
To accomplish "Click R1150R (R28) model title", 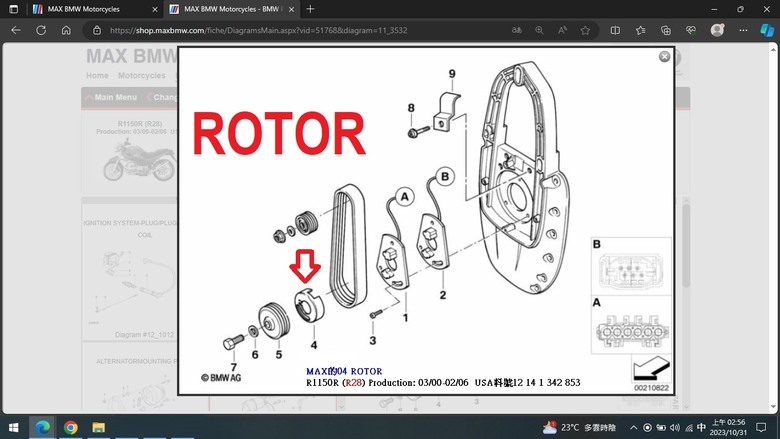I will 140,124.
